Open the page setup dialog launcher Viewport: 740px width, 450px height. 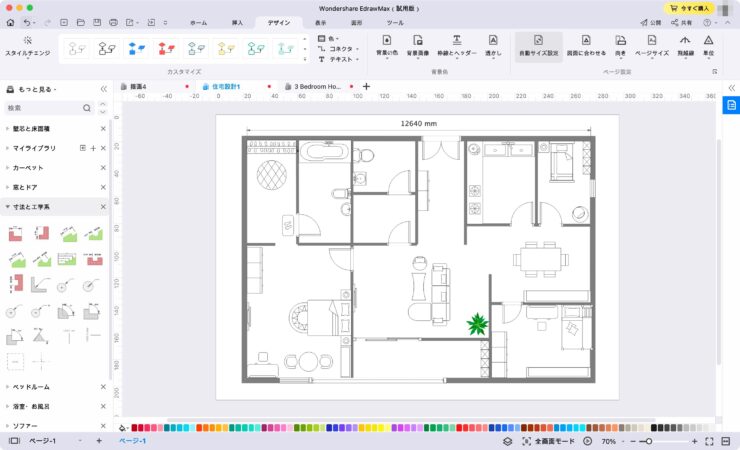tap(715, 72)
